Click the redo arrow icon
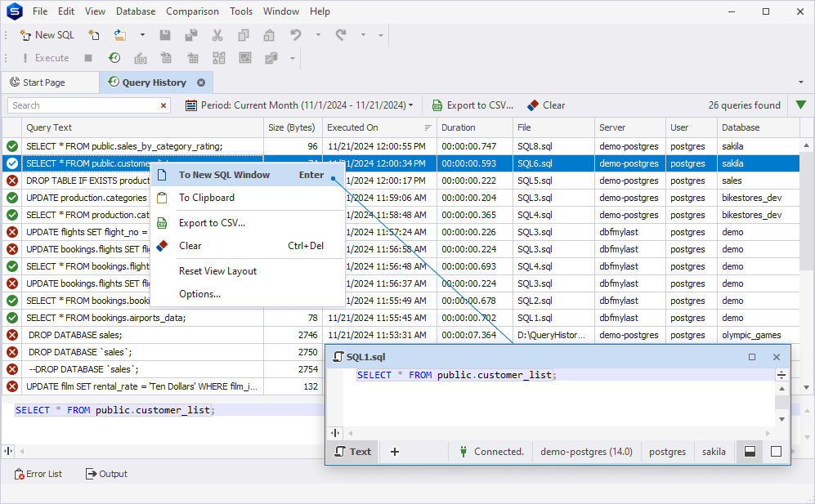Viewport: 815px width, 504px height. [341, 35]
